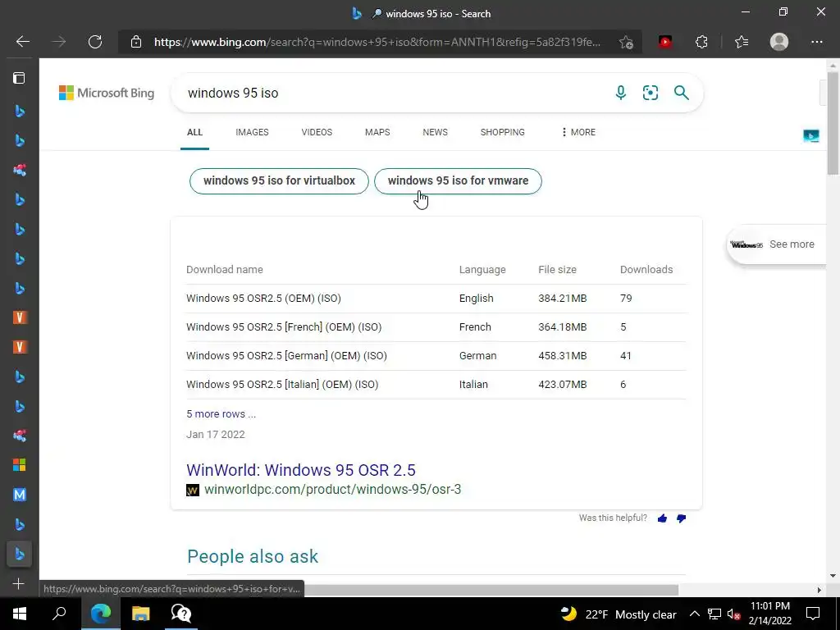The image size is (840, 630).
Task: Expand the MORE search categories menu
Action: pyautogui.click(x=578, y=132)
